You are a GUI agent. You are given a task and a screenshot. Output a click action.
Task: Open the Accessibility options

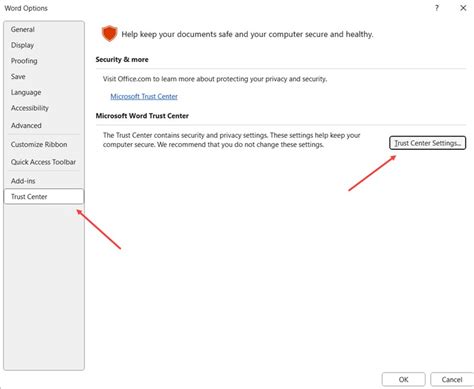[x=30, y=108]
